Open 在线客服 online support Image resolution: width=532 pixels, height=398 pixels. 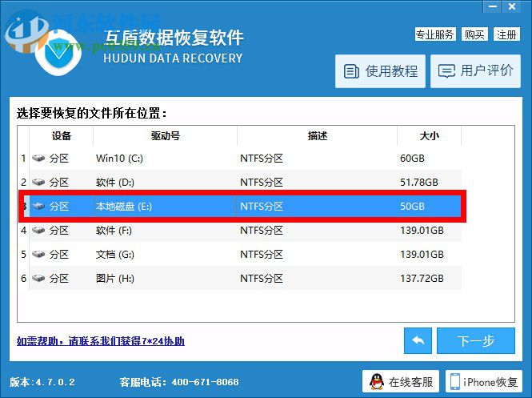[400, 382]
